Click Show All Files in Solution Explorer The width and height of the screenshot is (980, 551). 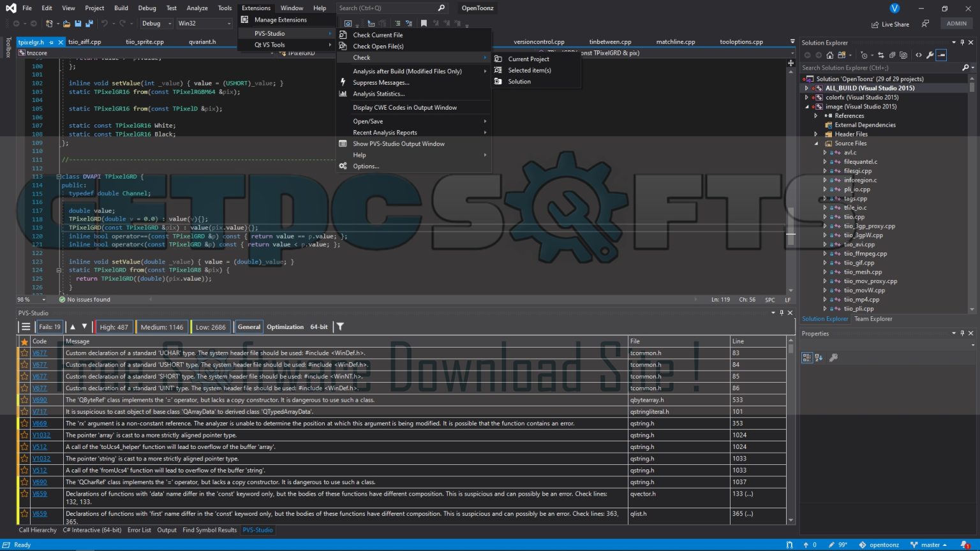pos(903,55)
